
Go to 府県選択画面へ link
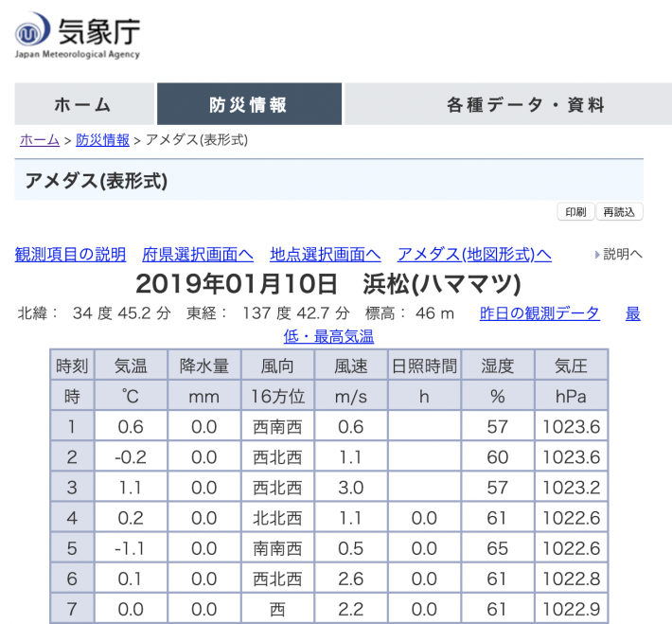coord(198,255)
